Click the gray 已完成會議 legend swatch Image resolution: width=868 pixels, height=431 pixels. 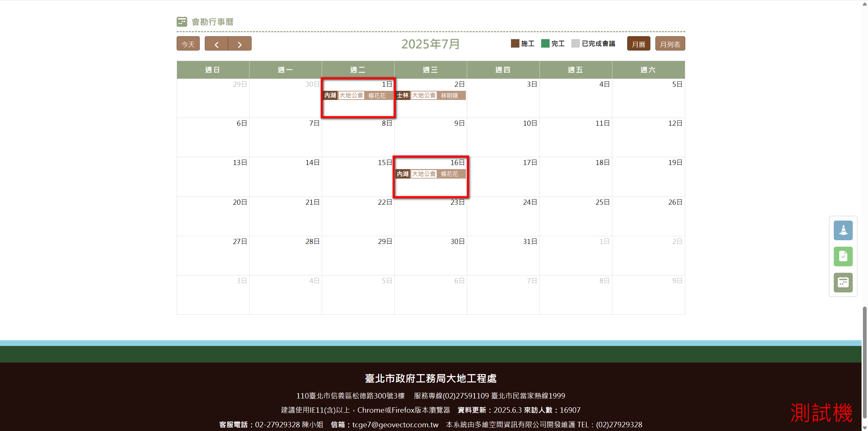tap(575, 43)
